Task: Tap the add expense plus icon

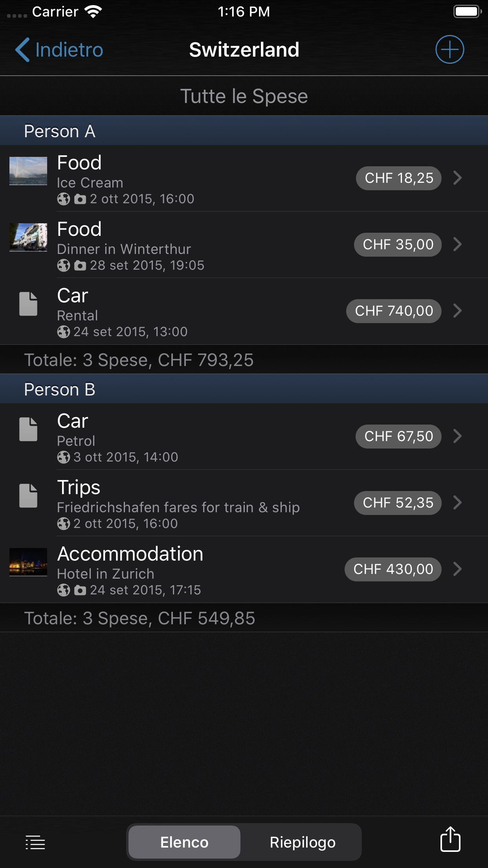Action: tap(449, 50)
